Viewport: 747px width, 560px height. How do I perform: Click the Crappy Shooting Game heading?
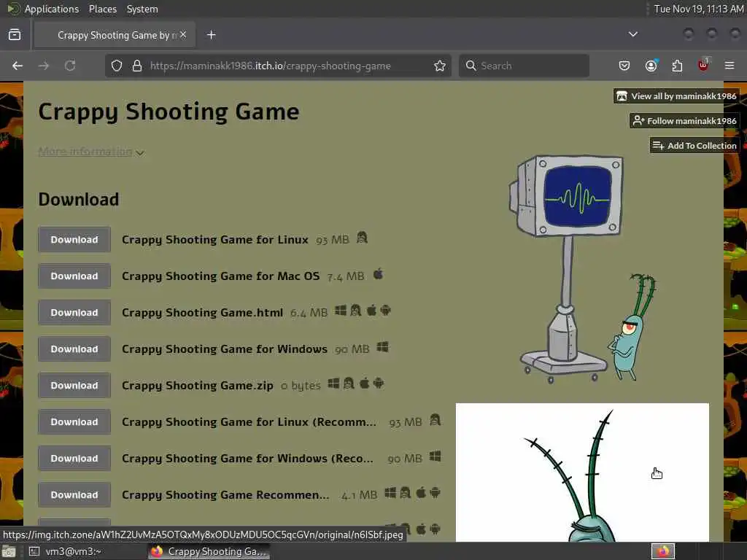tap(169, 112)
